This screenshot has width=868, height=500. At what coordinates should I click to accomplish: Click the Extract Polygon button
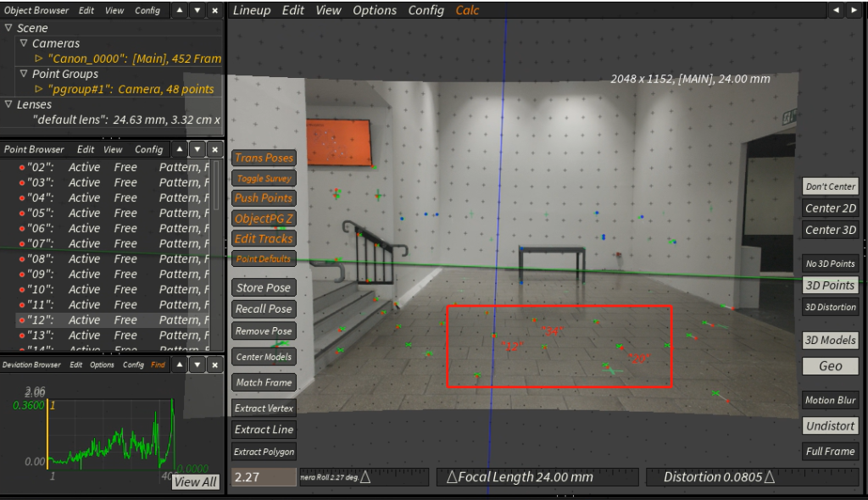tap(264, 452)
